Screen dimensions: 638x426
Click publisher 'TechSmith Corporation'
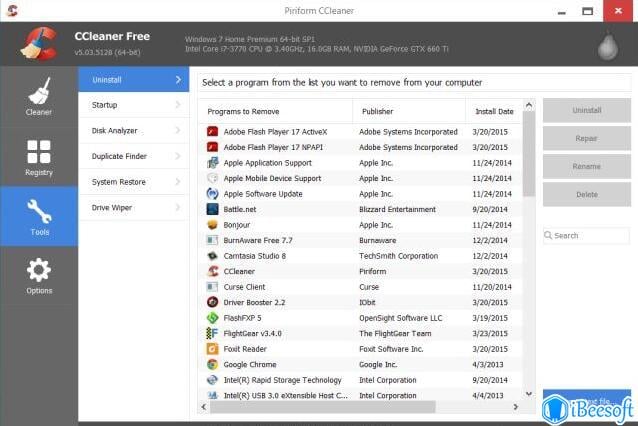pos(398,256)
